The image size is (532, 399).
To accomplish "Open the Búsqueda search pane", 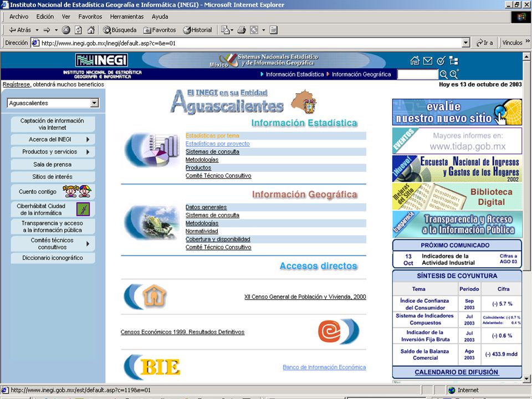I will click(120, 30).
